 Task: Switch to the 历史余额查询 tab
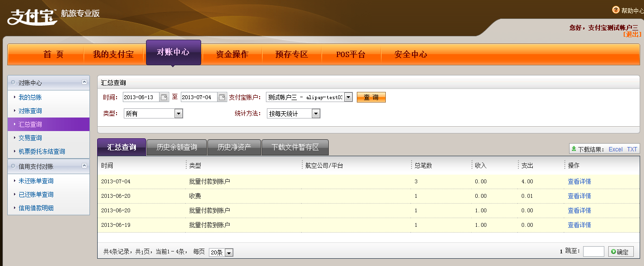tap(176, 147)
